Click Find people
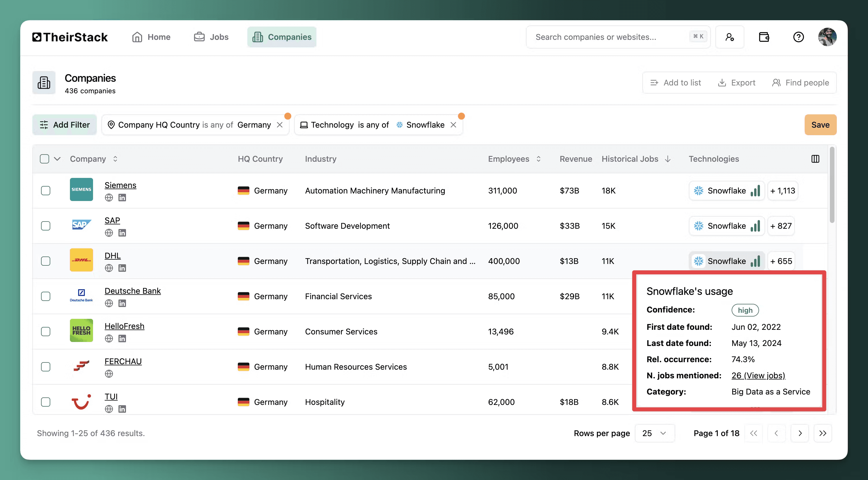 (801, 83)
